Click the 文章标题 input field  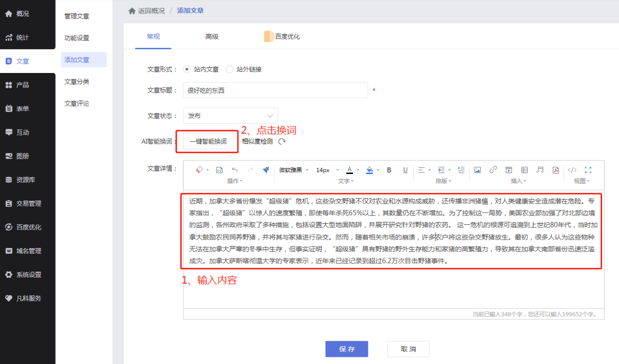pyautogui.click(x=276, y=90)
